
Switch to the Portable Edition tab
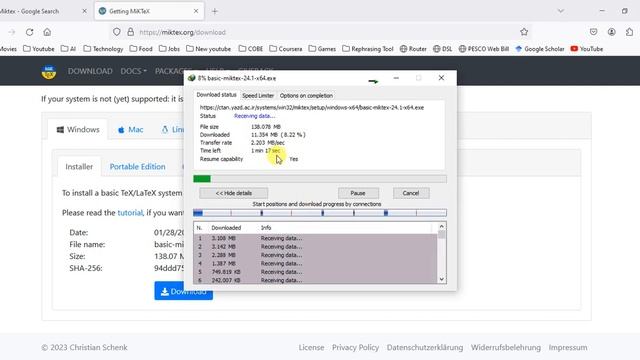coord(138,167)
